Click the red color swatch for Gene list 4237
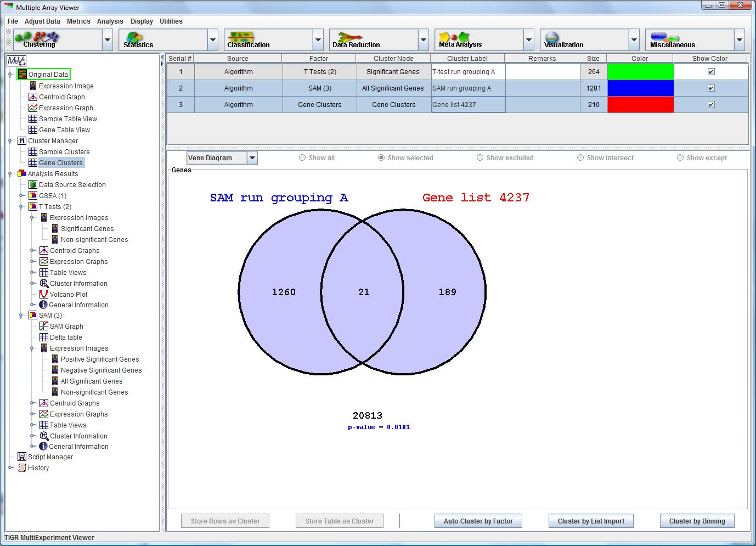 pyautogui.click(x=640, y=105)
